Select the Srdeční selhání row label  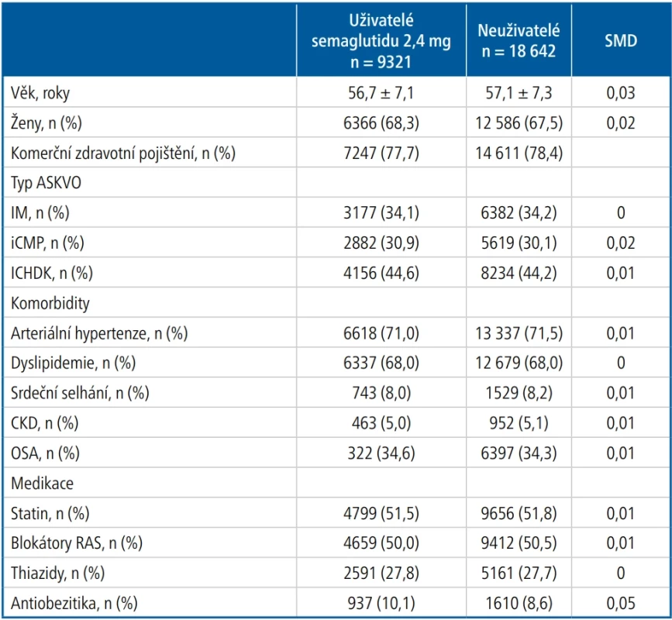80,393
